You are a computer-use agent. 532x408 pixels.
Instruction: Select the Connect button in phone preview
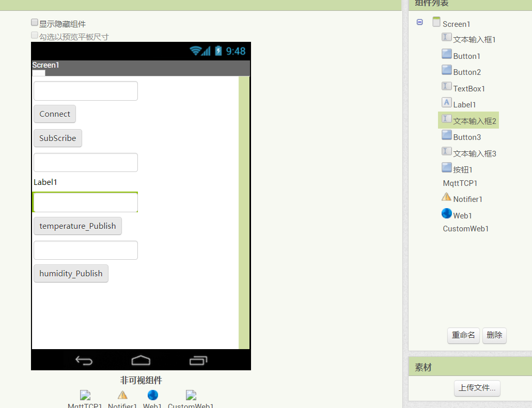[x=55, y=114]
